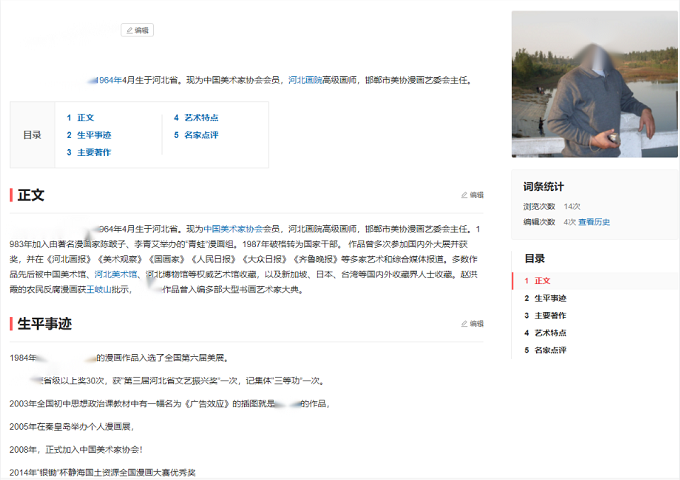Open the 王岐山 link
The image size is (680, 480).
click(x=99, y=289)
